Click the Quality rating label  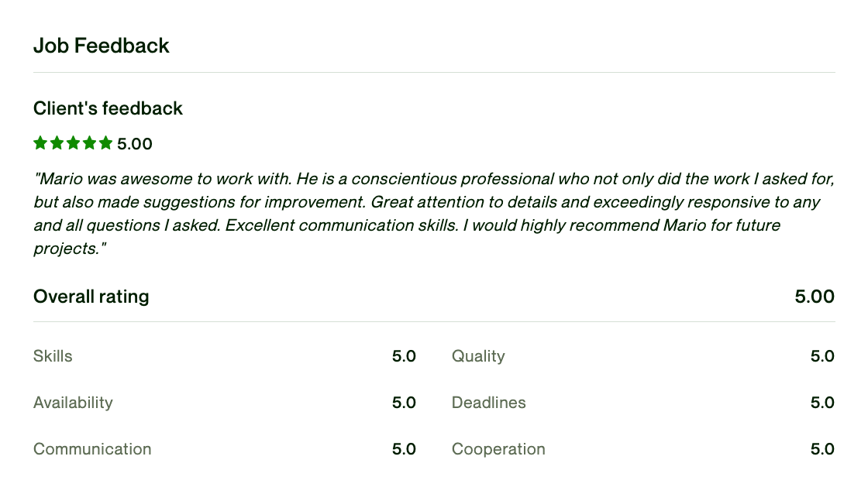click(x=478, y=355)
